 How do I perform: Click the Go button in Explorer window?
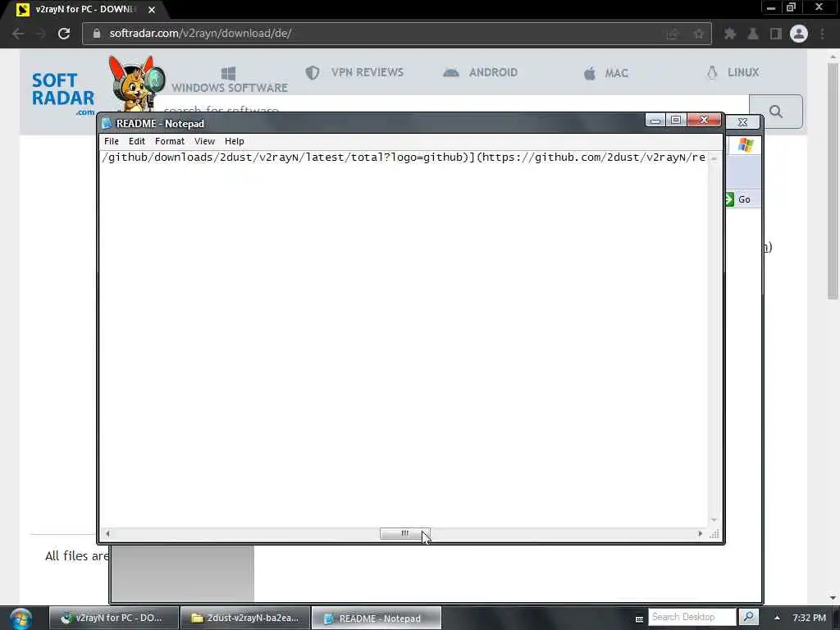tap(739, 199)
